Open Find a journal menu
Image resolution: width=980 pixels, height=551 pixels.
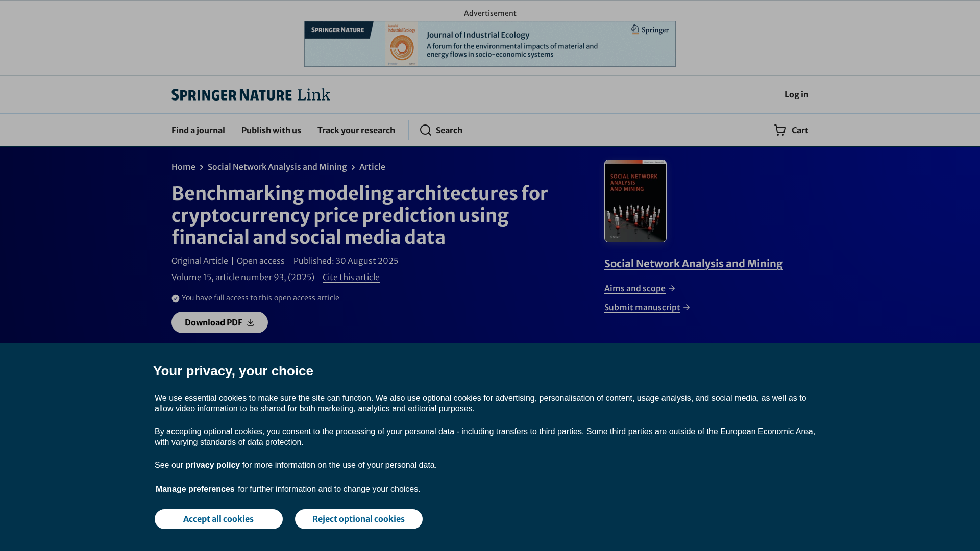[x=198, y=131]
